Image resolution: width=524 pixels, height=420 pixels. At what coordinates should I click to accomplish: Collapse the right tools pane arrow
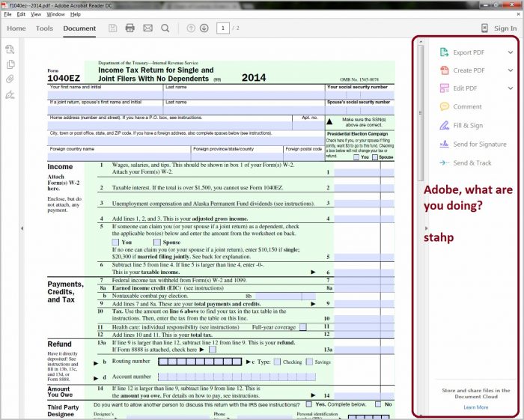[x=427, y=228]
